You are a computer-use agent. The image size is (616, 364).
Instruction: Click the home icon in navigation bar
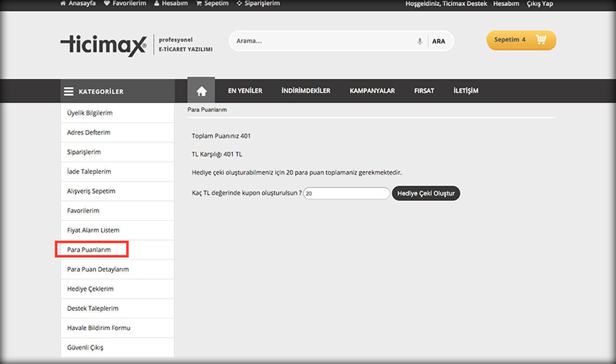[201, 91]
